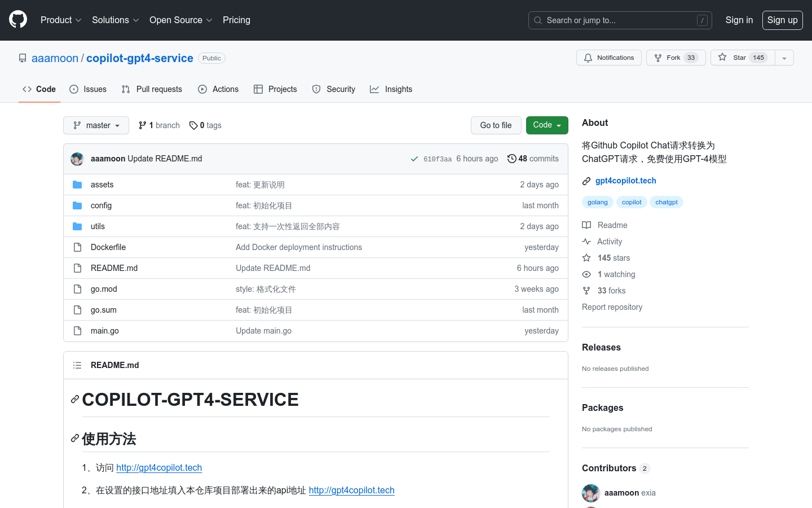Click the Readme book icon in About
Viewport: 812px width, 508px height.
[586, 225]
